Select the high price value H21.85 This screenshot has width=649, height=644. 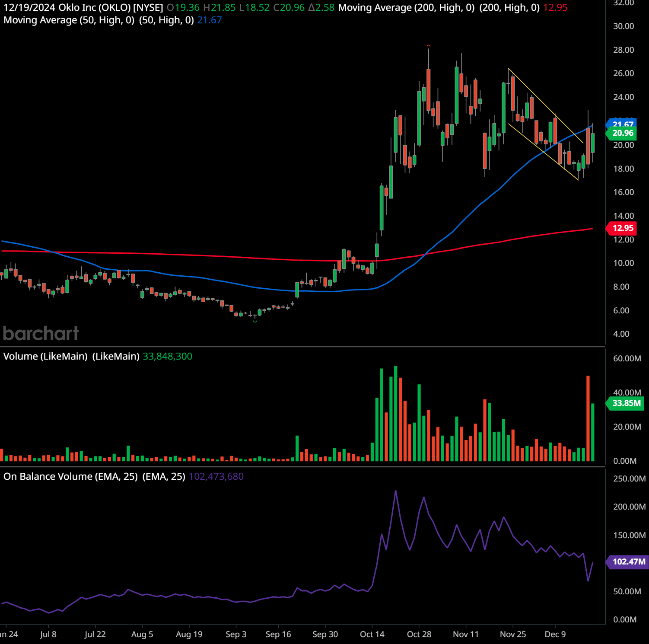click(x=220, y=8)
